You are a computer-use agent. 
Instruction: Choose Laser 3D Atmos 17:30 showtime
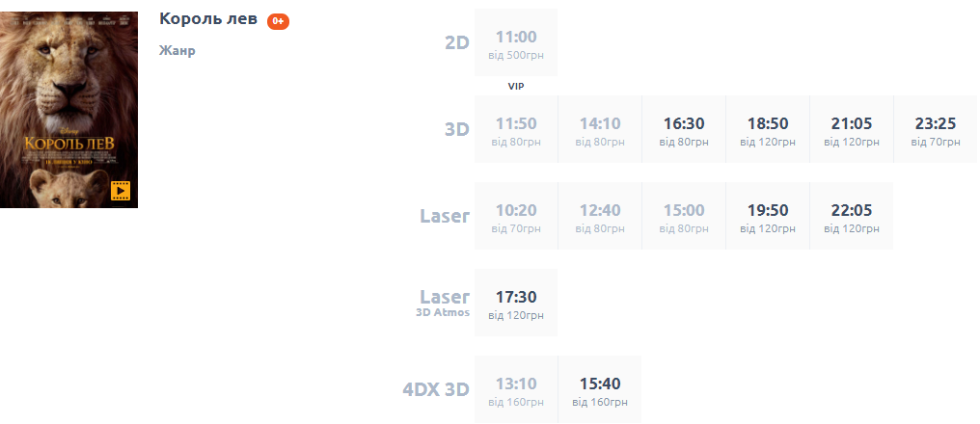pyautogui.click(x=516, y=304)
